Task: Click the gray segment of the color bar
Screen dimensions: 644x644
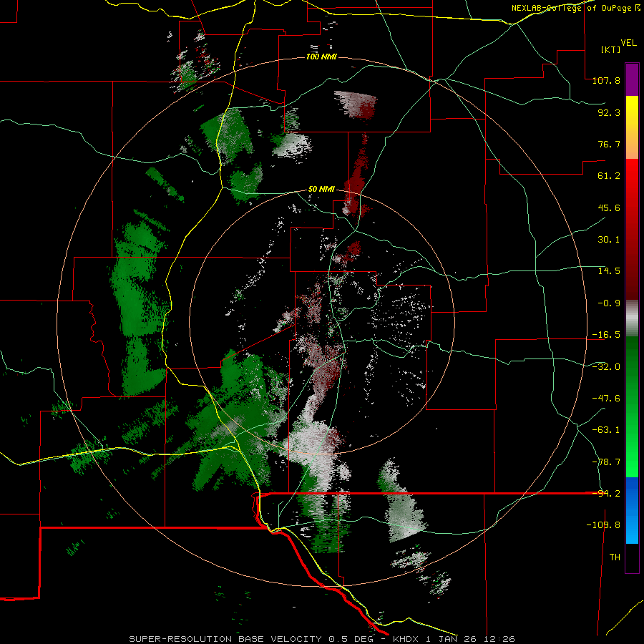Action: coord(632,318)
